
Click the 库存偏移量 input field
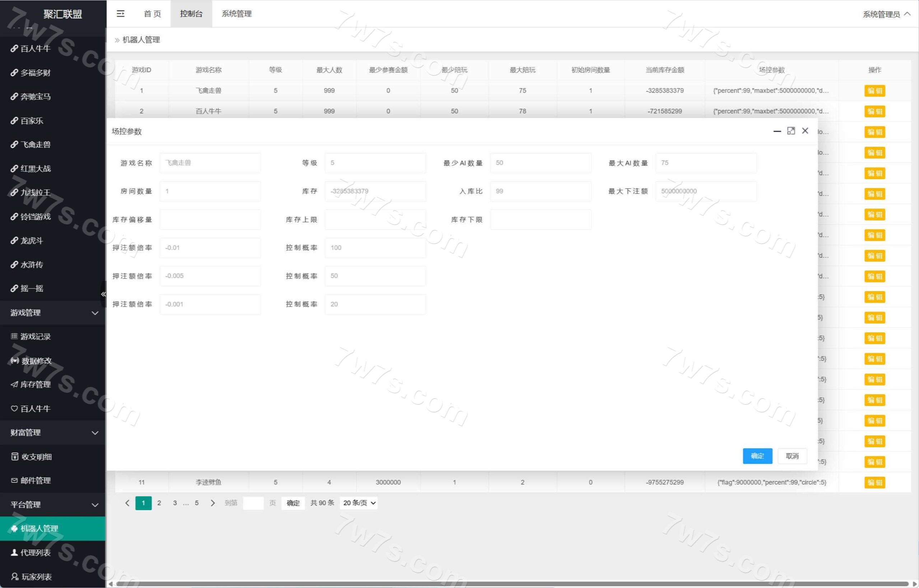pos(210,220)
